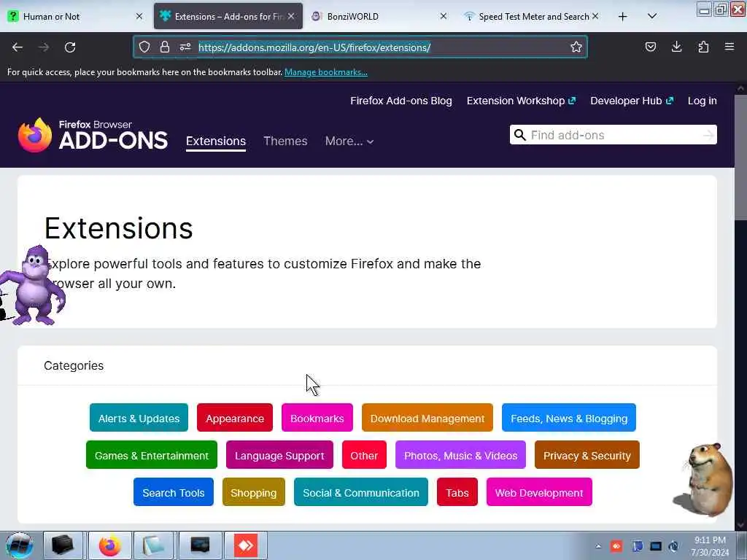
Task: Open site permissions icon in address bar
Action: pyautogui.click(x=185, y=47)
